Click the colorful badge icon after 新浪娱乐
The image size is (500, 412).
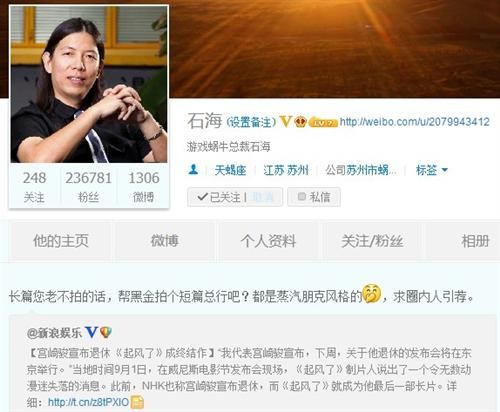pos(106,332)
